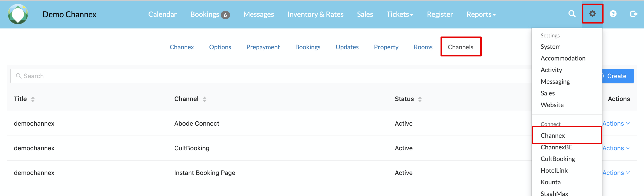The height and width of the screenshot is (196, 644).
Task: Open Register in the top navigation
Action: coord(440,15)
